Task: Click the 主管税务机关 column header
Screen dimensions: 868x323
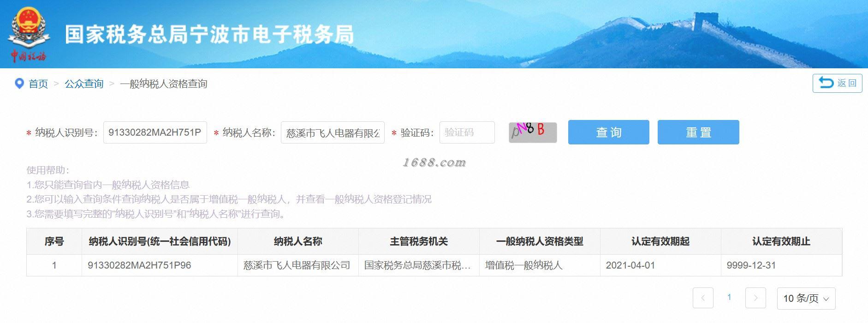Action: pos(419,241)
